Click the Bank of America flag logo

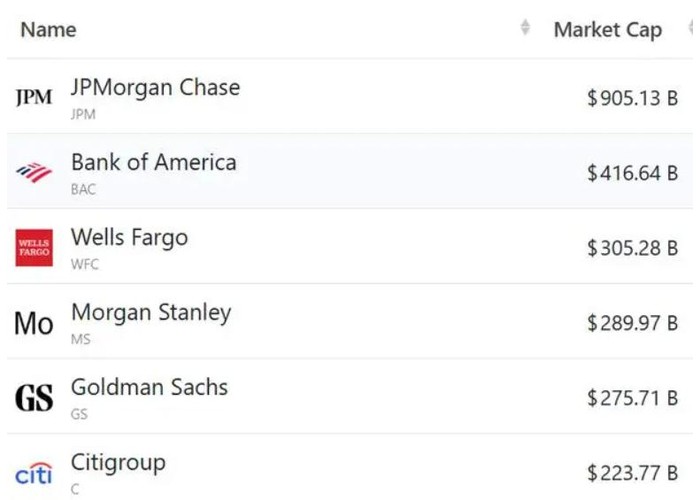pyautogui.click(x=34, y=172)
